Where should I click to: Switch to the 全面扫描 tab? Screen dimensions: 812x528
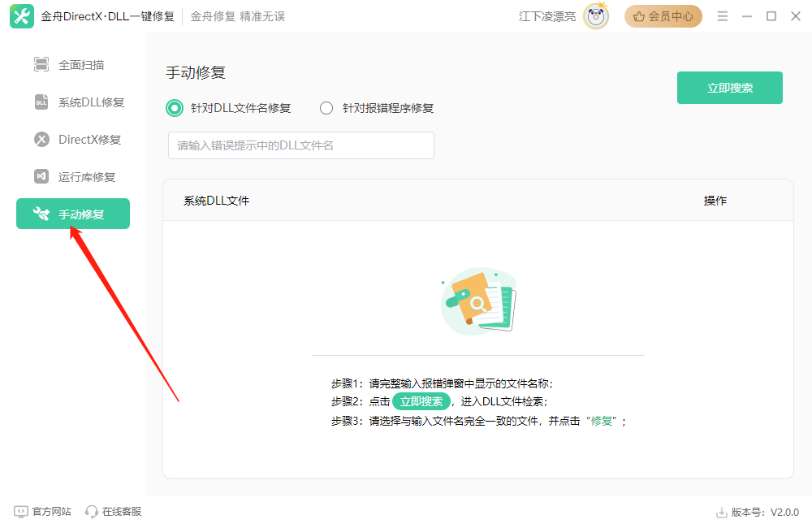pyautogui.click(x=81, y=65)
